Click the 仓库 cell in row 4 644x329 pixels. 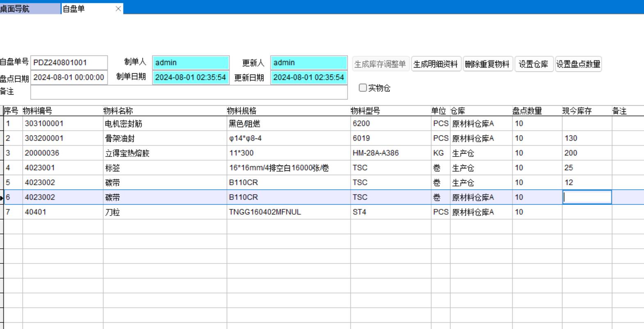tap(481, 168)
